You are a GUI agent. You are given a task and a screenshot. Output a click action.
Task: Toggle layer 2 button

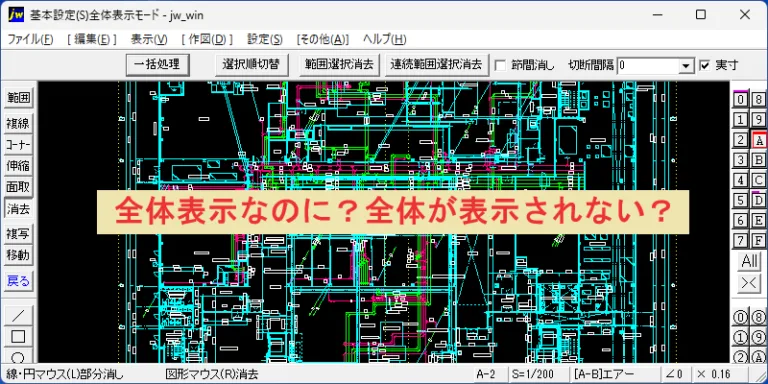coord(741,140)
